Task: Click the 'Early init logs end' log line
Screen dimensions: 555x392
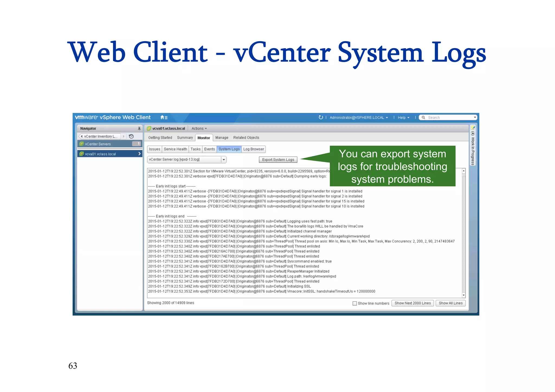Action: click(x=172, y=216)
